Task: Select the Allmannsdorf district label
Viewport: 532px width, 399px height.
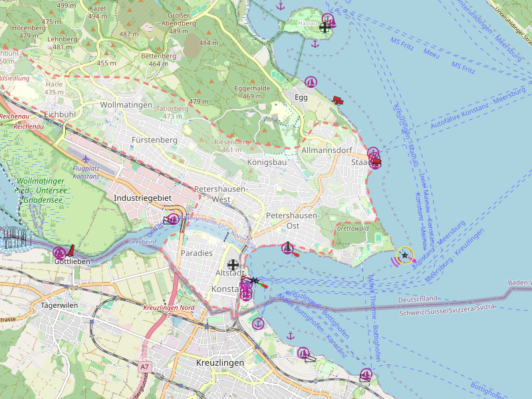Action: coord(327,150)
